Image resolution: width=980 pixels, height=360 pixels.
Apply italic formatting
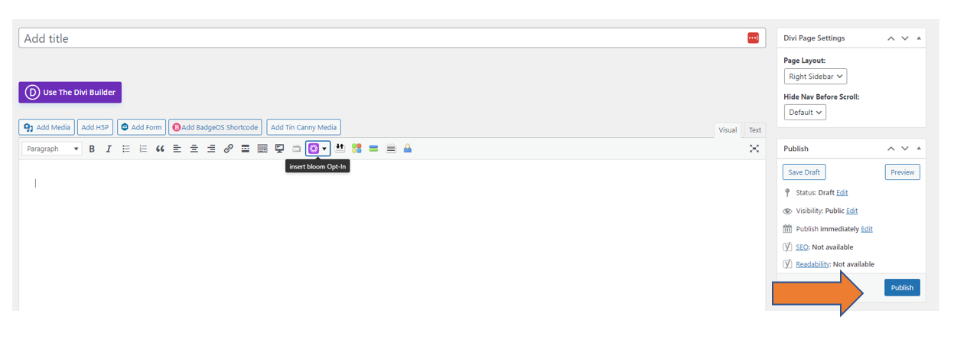click(x=109, y=149)
